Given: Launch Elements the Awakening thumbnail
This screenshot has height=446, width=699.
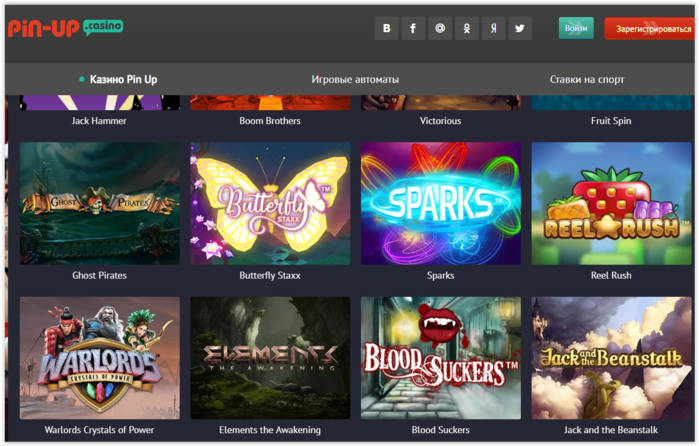Looking at the screenshot, I should [270, 358].
